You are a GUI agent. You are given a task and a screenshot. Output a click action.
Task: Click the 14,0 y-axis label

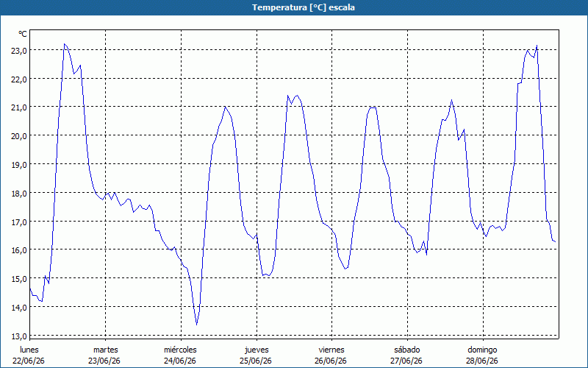[x=18, y=307]
